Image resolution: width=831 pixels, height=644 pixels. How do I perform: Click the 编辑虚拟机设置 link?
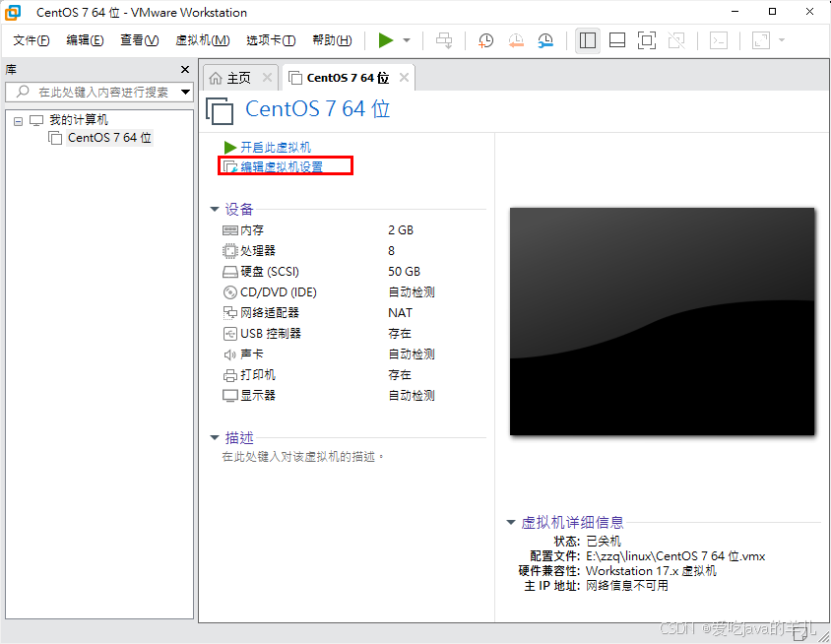tap(282, 167)
